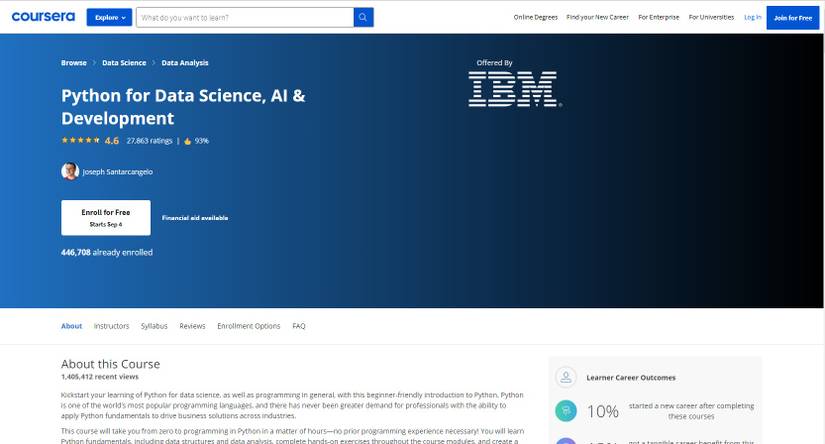Click the teal 10% career outcome icon
This screenshot has width=825, height=444.
[x=566, y=411]
